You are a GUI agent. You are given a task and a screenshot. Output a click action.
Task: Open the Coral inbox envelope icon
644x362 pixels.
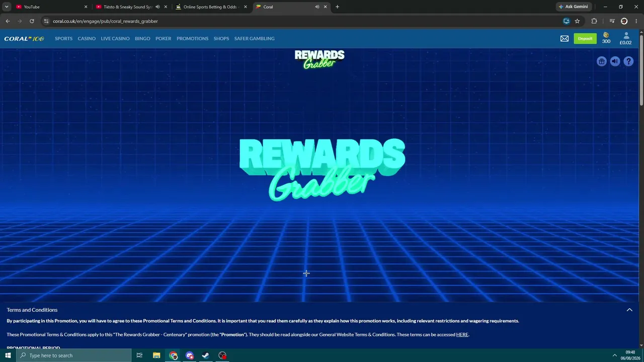coord(565,39)
